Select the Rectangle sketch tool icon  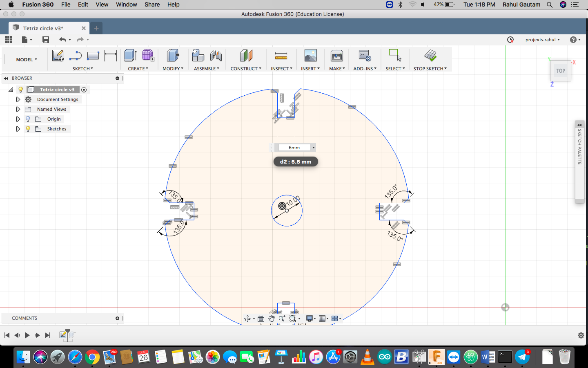93,56
